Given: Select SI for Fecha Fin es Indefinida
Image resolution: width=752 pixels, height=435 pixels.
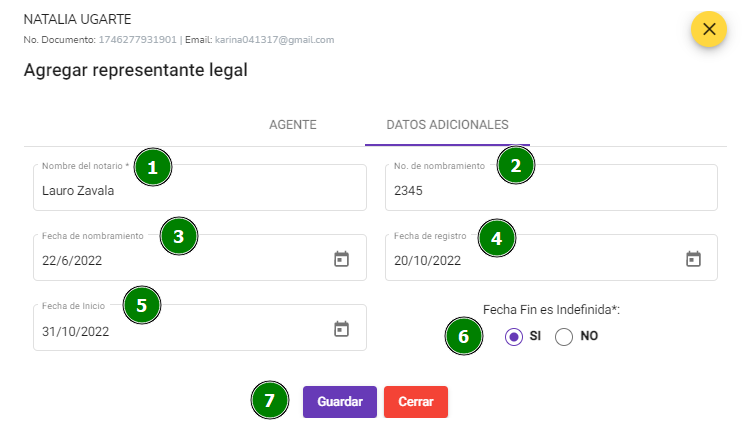Looking at the screenshot, I should click(x=514, y=337).
